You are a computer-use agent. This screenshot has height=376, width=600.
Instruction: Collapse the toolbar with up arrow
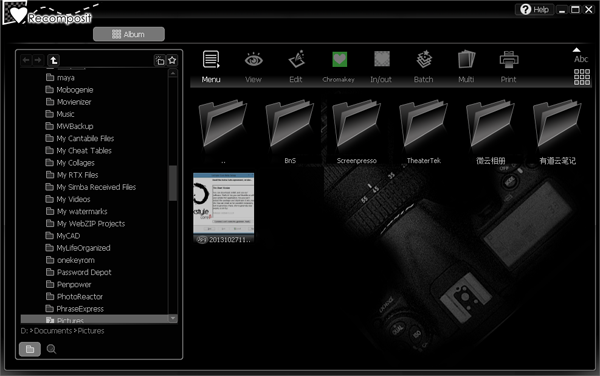click(576, 50)
